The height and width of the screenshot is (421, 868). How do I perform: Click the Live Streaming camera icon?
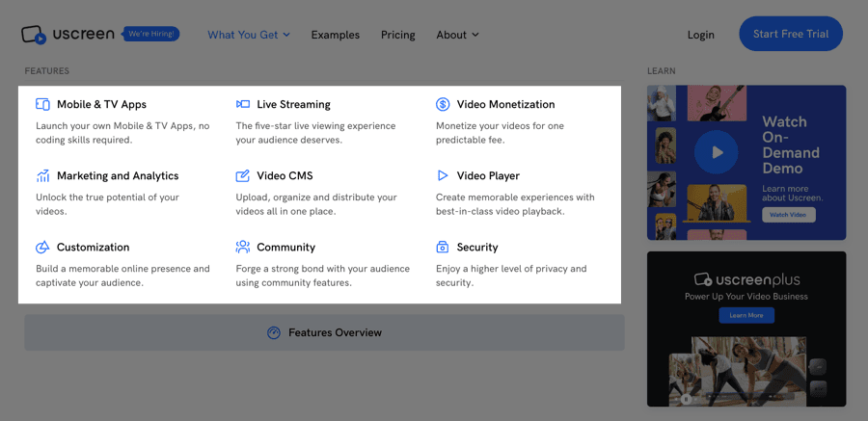243,104
